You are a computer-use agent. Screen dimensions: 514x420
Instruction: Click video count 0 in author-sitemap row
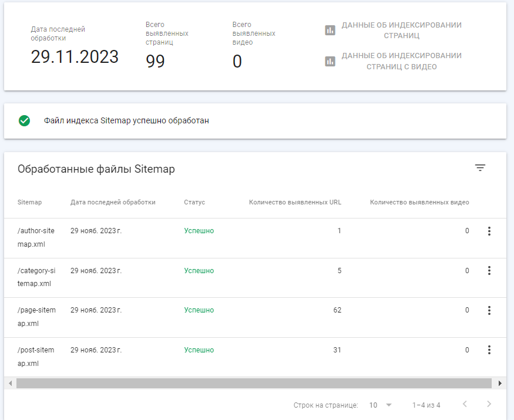point(467,231)
